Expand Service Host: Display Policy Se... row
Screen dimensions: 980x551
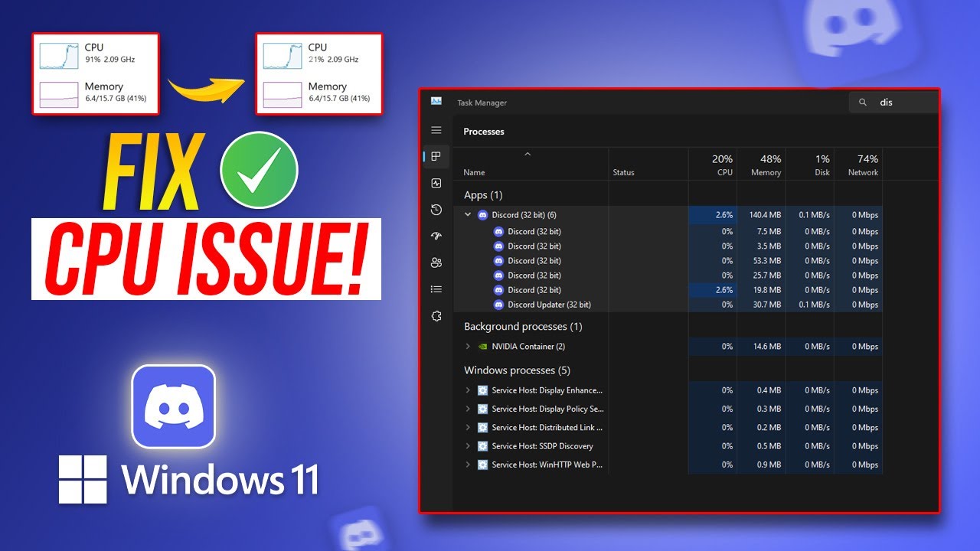(468, 409)
